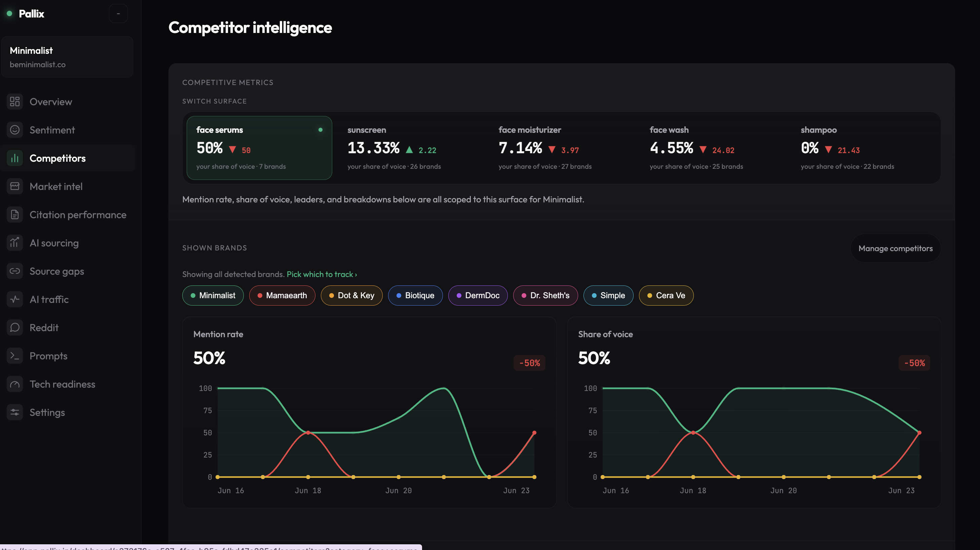
Task: Click the Pallix brand name
Action: coord(32,14)
